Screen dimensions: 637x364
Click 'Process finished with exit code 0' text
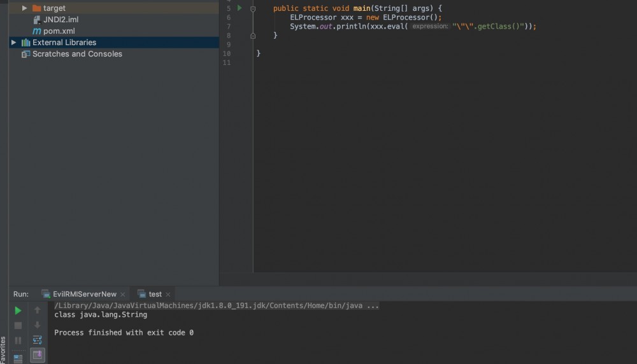(x=124, y=332)
